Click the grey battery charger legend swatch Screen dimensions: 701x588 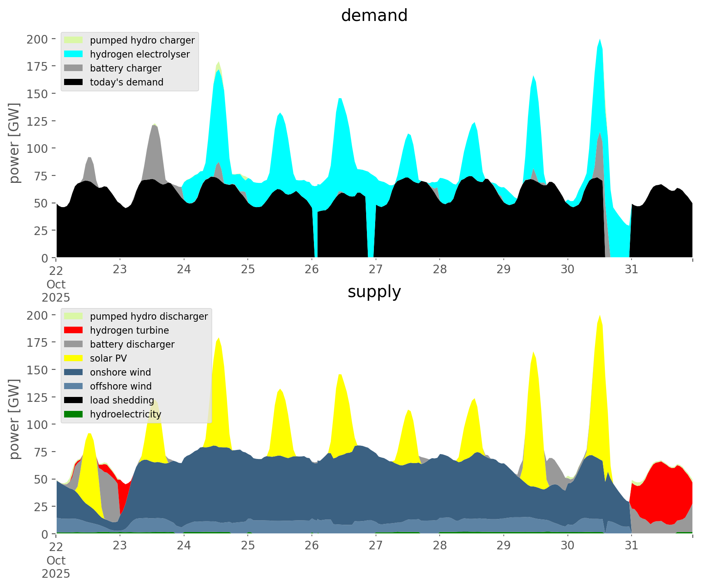[73, 68]
